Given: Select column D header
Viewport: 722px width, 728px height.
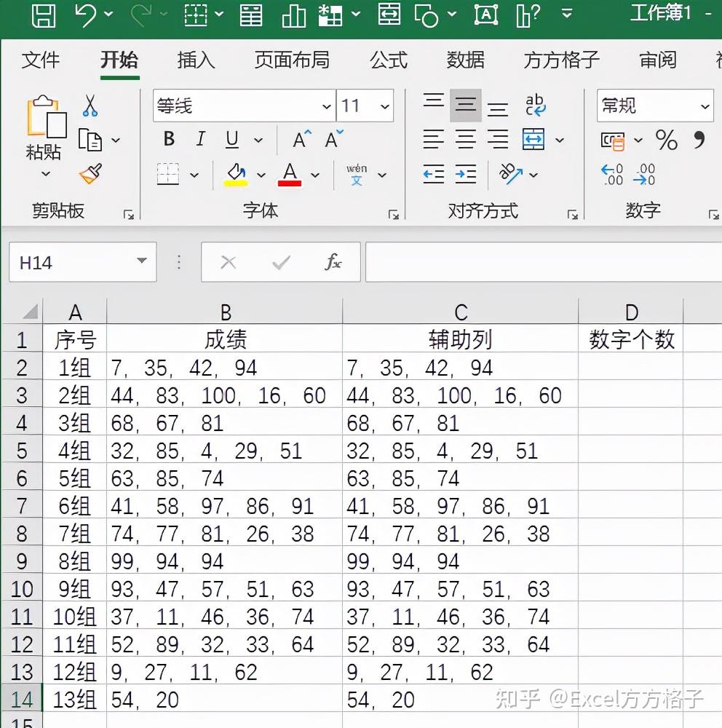Looking at the screenshot, I should (630, 312).
